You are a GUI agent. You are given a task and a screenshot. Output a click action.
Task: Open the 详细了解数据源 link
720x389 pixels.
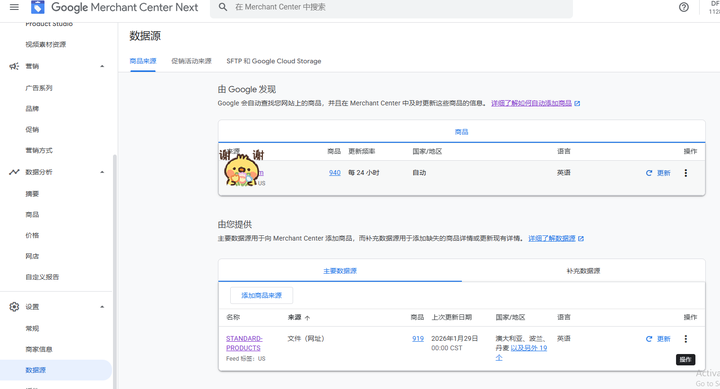(551, 238)
